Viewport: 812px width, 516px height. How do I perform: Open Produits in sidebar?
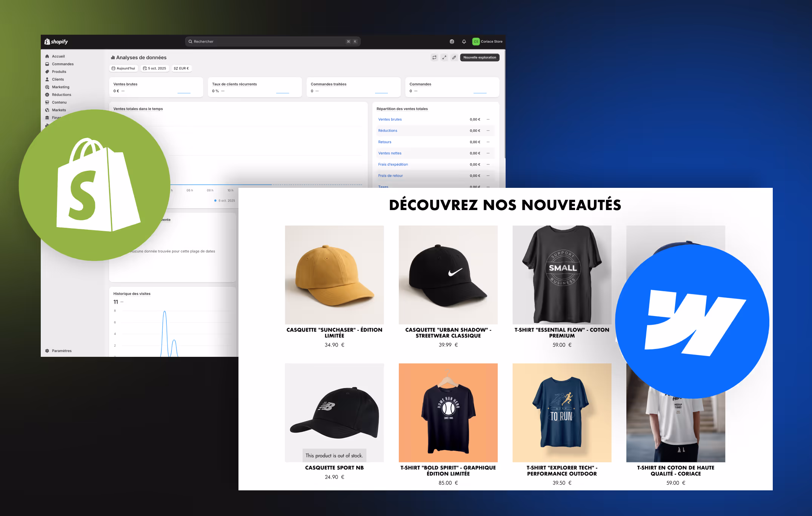[x=59, y=72]
